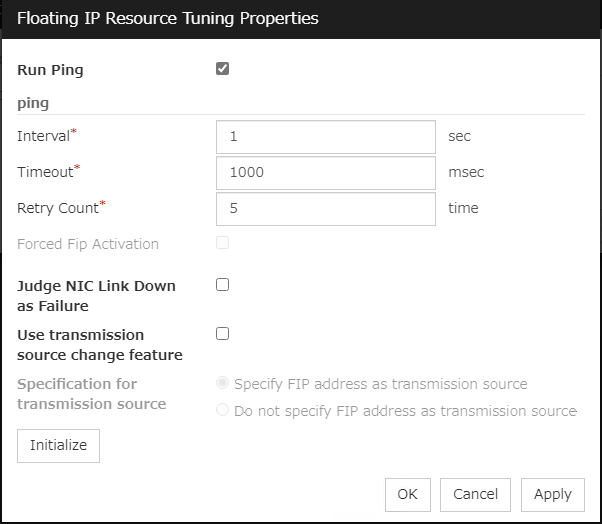Click the Timeout label
This screenshot has height=524, width=602.
coord(45,172)
